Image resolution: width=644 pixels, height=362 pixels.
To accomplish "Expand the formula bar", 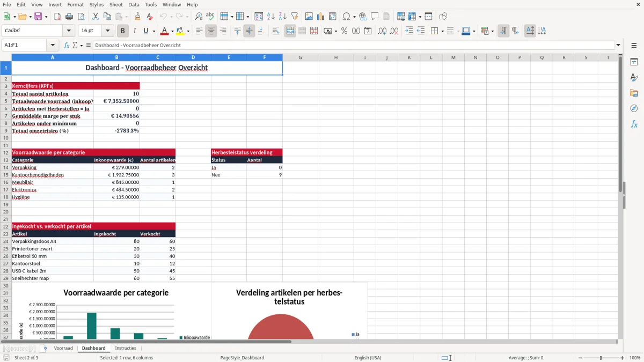I will coord(618,45).
